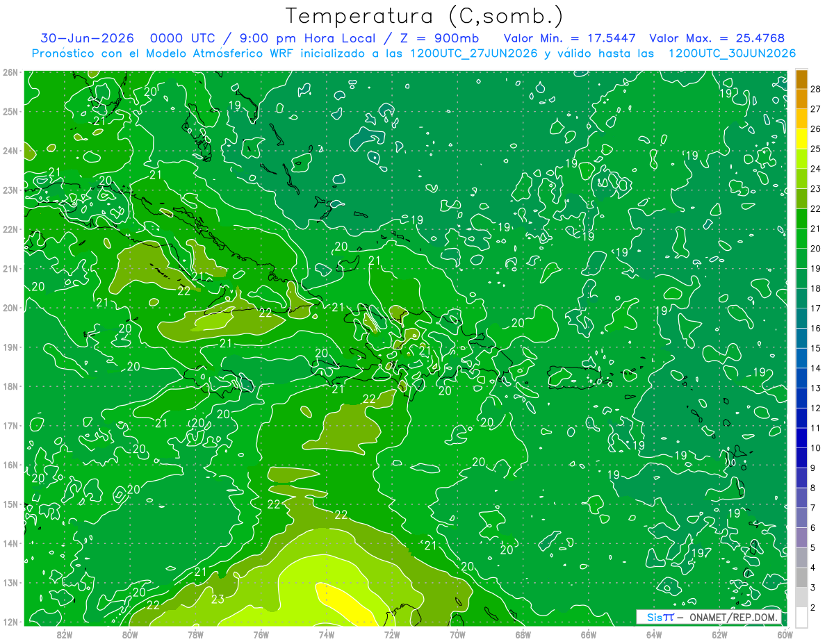Click the lime legend swatch between 24 and 25

click(x=801, y=158)
